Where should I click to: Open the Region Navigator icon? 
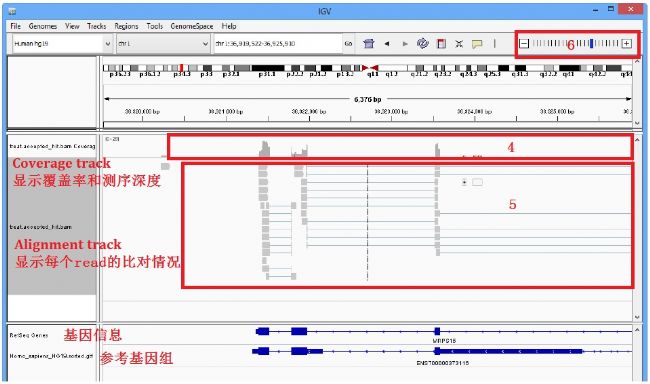tap(441, 44)
